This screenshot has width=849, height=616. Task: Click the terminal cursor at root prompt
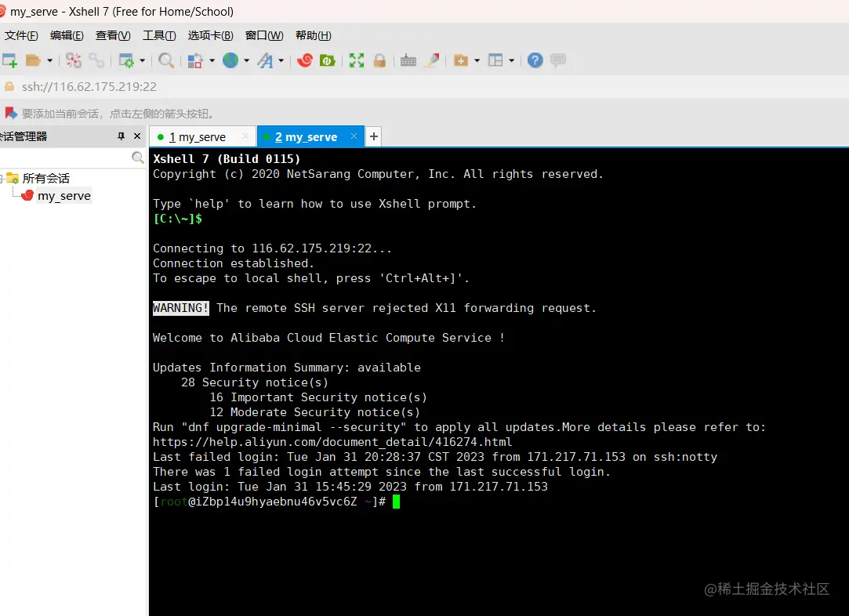pyautogui.click(x=397, y=502)
